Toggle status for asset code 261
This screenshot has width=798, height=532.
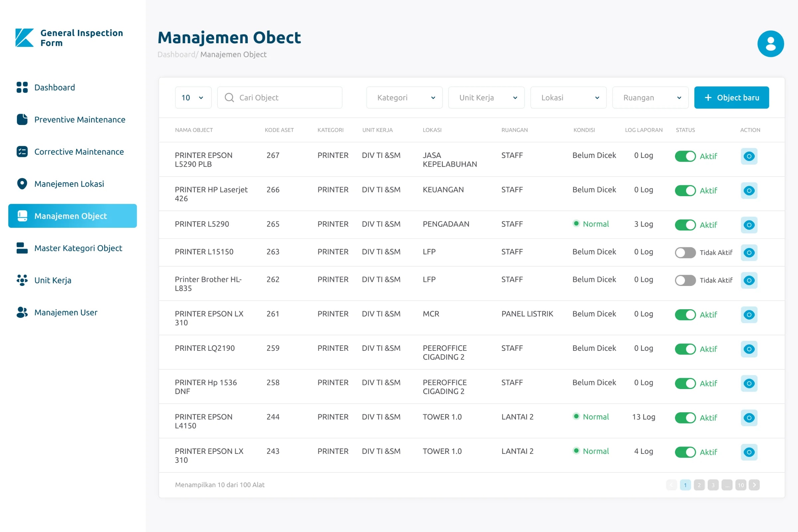pos(685,315)
